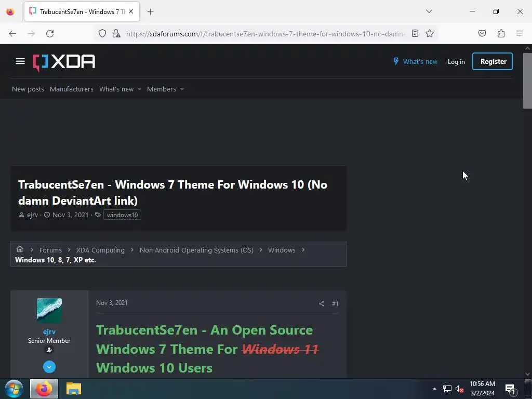
Task: Open Non Android Operating Systems (OS) breadcrumb
Action: (x=196, y=250)
